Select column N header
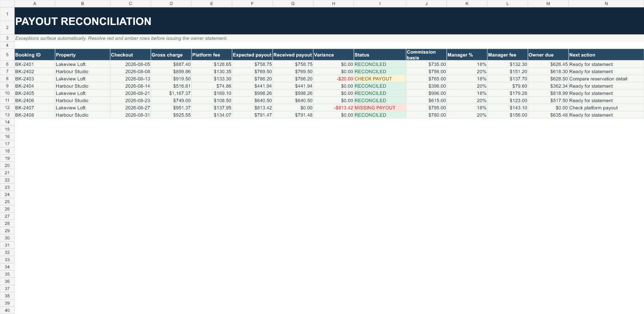This screenshot has width=644, height=314. (606, 4)
